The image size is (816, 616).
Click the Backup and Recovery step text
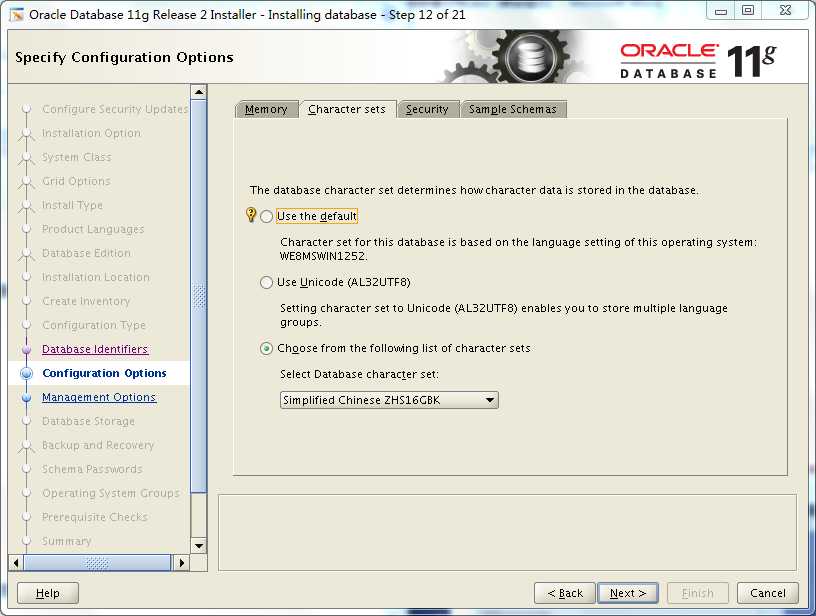(x=98, y=445)
